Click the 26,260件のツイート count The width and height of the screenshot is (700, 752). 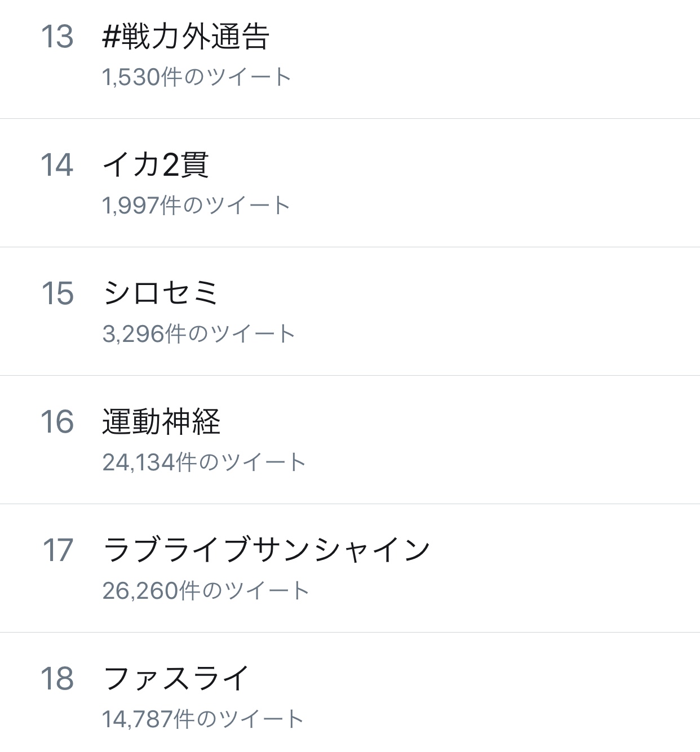click(x=206, y=591)
